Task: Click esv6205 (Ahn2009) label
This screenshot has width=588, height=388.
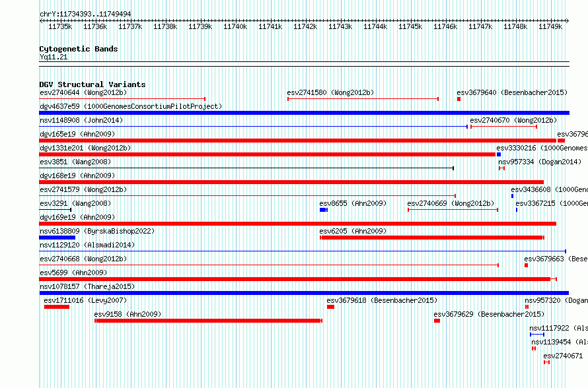Action: pos(353,231)
